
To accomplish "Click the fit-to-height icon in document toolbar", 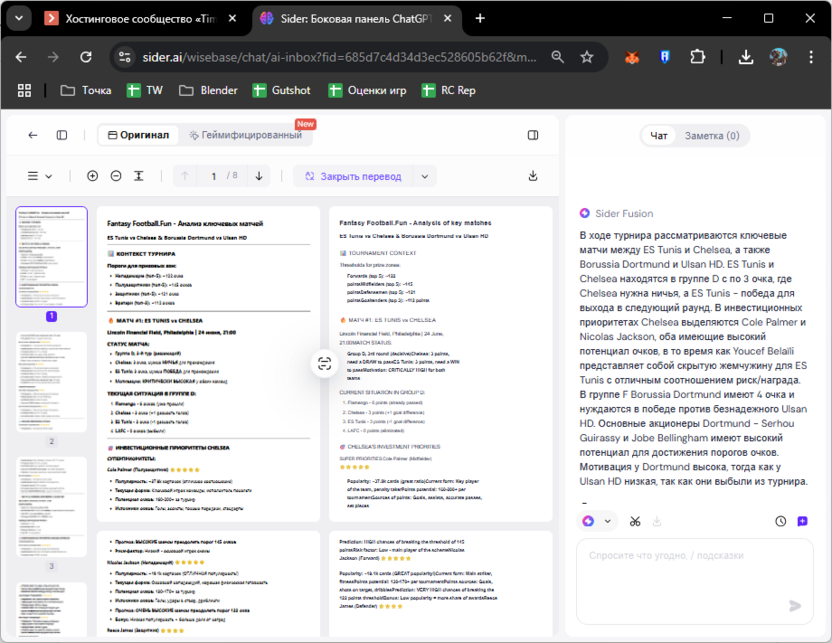I will [x=139, y=176].
